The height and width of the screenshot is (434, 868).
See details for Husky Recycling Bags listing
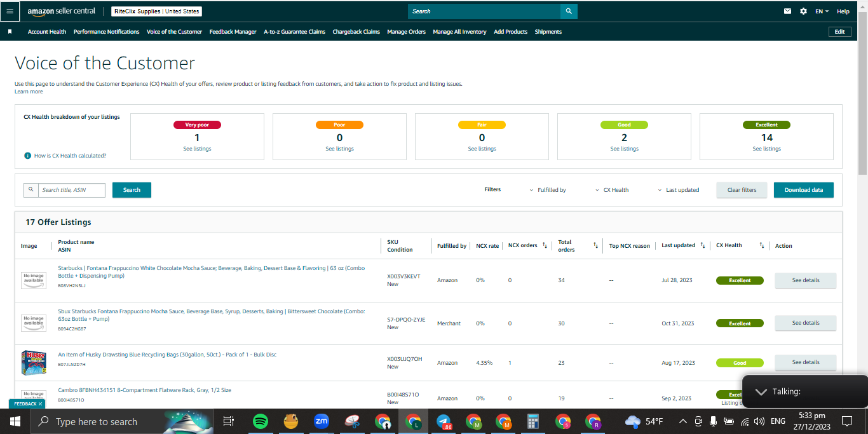pos(805,362)
